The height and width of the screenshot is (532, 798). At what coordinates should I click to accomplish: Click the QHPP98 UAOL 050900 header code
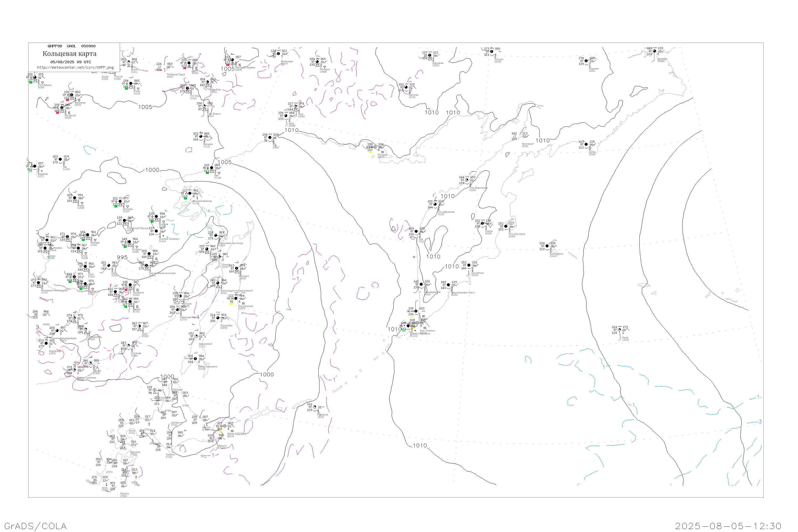(72, 46)
